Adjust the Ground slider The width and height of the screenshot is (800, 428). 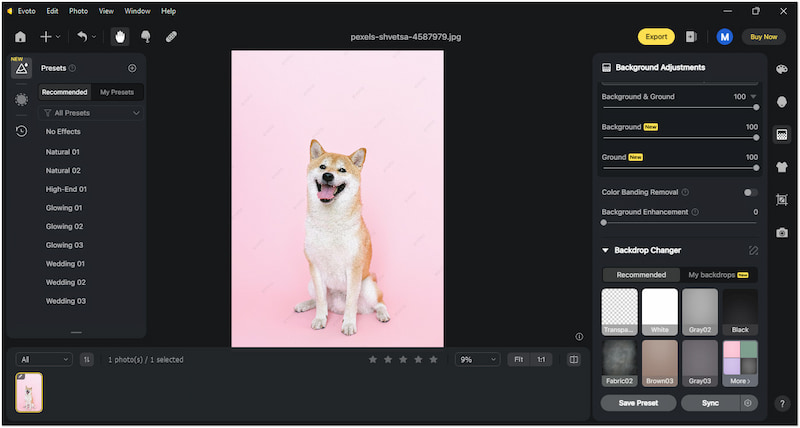pyautogui.click(x=679, y=168)
